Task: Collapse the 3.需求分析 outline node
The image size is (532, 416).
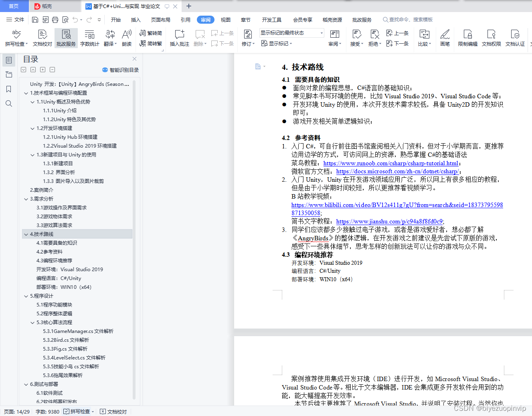Action: [x=26, y=199]
